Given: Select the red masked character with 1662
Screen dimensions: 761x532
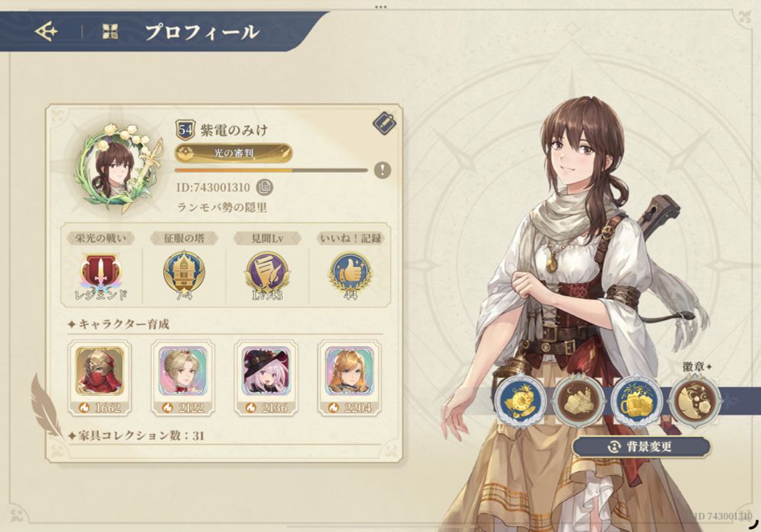Looking at the screenshot, I should click(x=100, y=377).
